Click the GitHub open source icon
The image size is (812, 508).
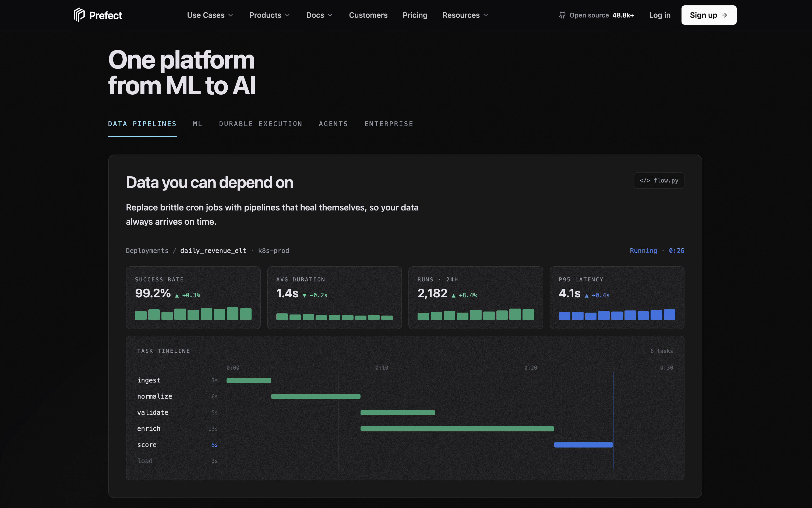coord(562,15)
